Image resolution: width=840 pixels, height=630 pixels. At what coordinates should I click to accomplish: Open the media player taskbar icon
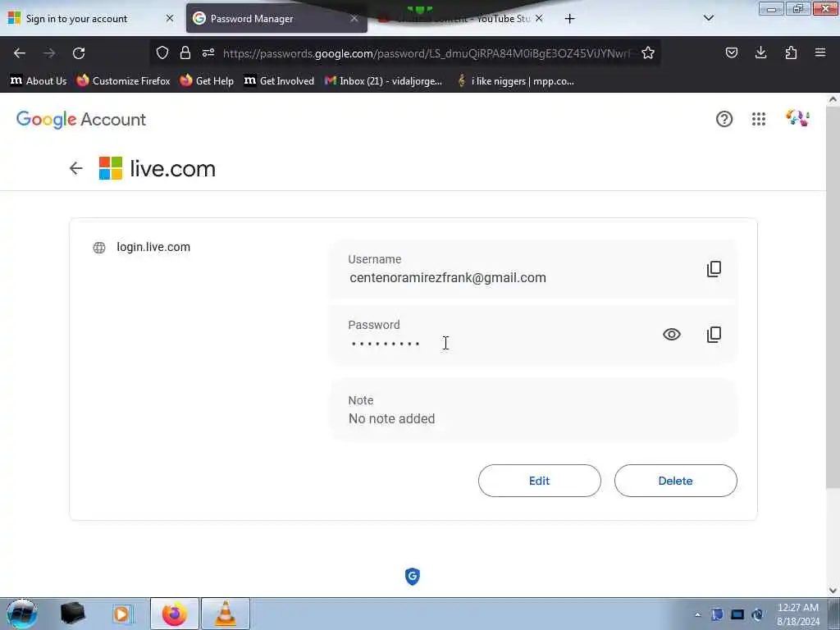pyautogui.click(x=122, y=614)
